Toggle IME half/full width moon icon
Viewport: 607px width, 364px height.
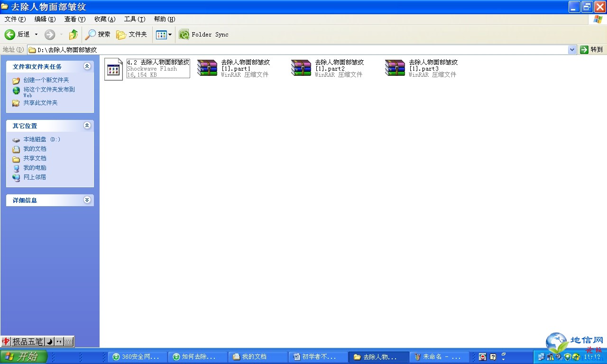[49, 342]
